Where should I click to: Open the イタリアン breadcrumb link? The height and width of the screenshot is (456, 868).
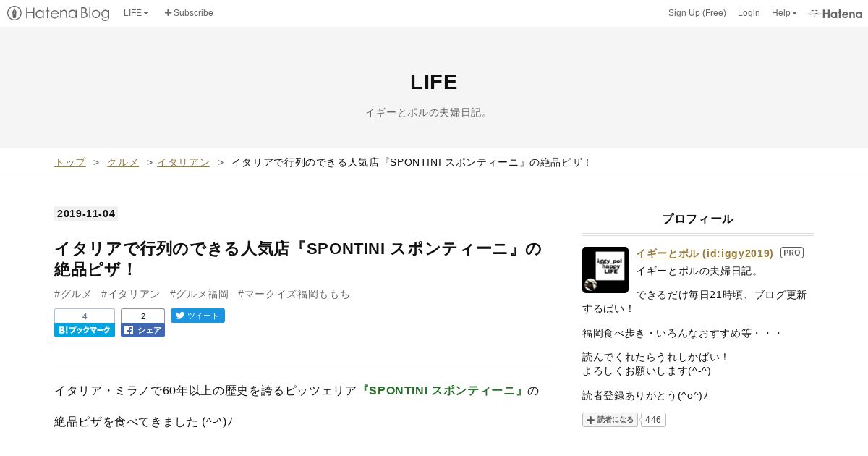click(183, 162)
